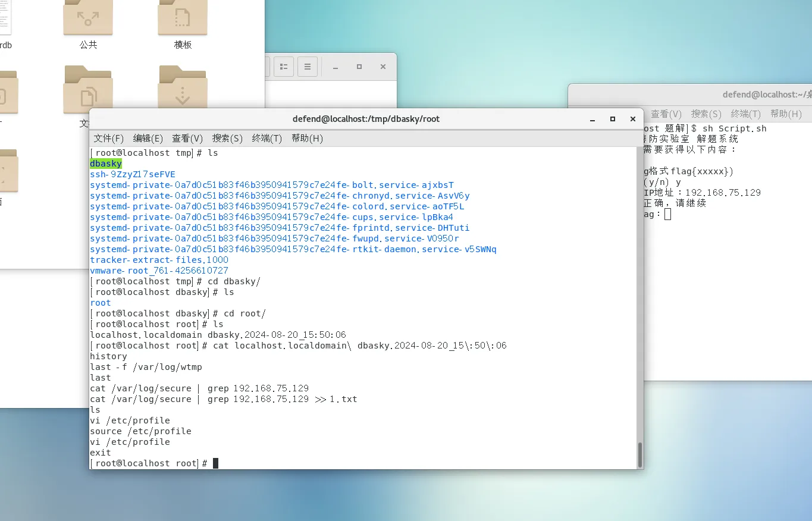Click the sh Script.sh command in background terminal

coord(734,128)
